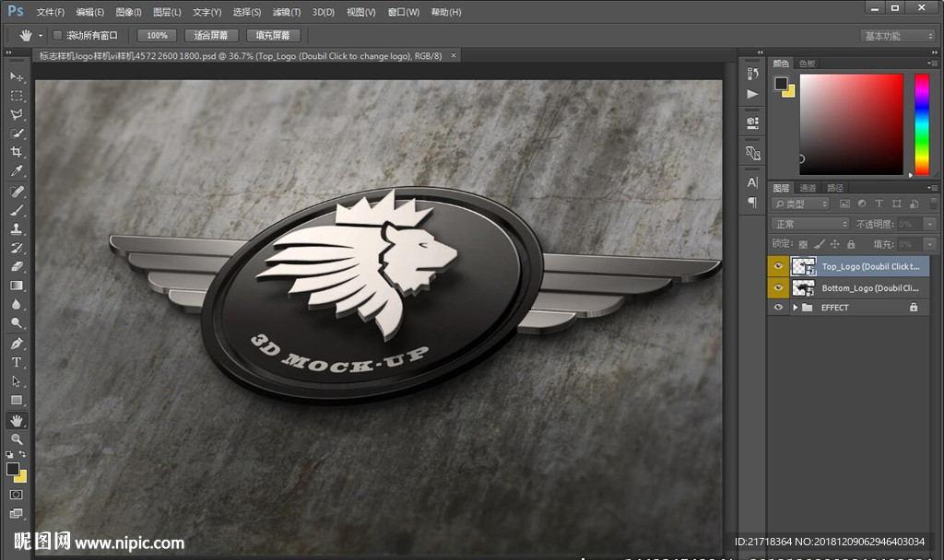
Task: Open the 填充 fill slider dropdown
Action: 930,244
